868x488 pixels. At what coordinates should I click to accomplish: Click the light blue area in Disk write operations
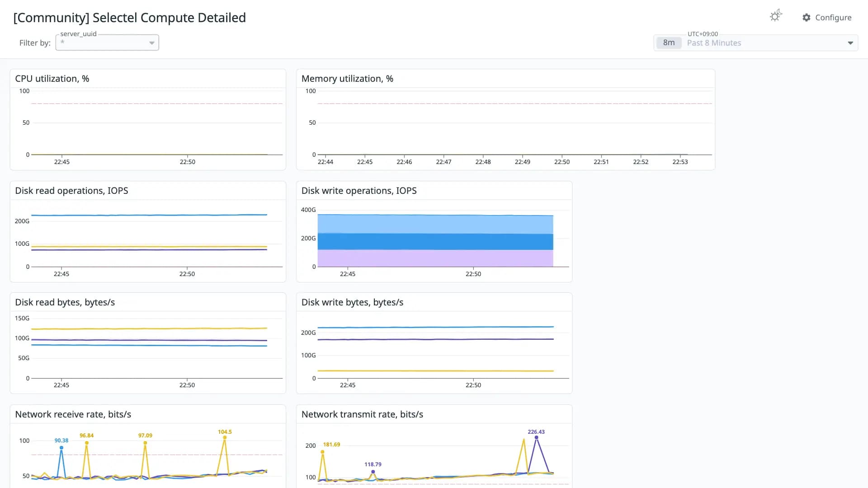point(435,224)
